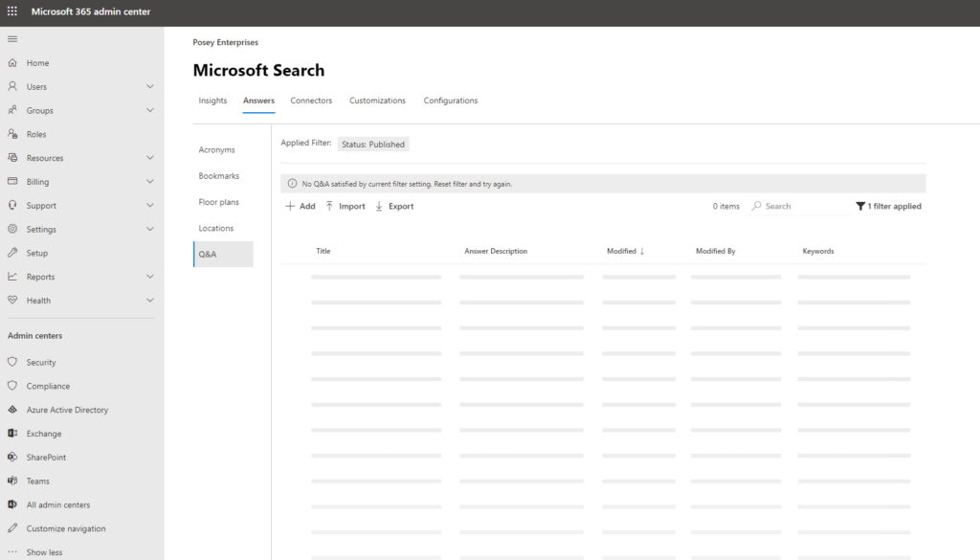Expand the Settings menu chevron
Image resolution: width=980 pixels, height=560 pixels.
pyautogui.click(x=150, y=229)
